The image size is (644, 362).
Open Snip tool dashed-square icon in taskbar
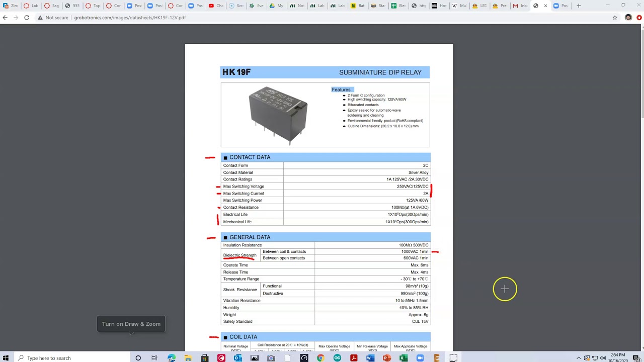pyautogui.click(x=453, y=358)
